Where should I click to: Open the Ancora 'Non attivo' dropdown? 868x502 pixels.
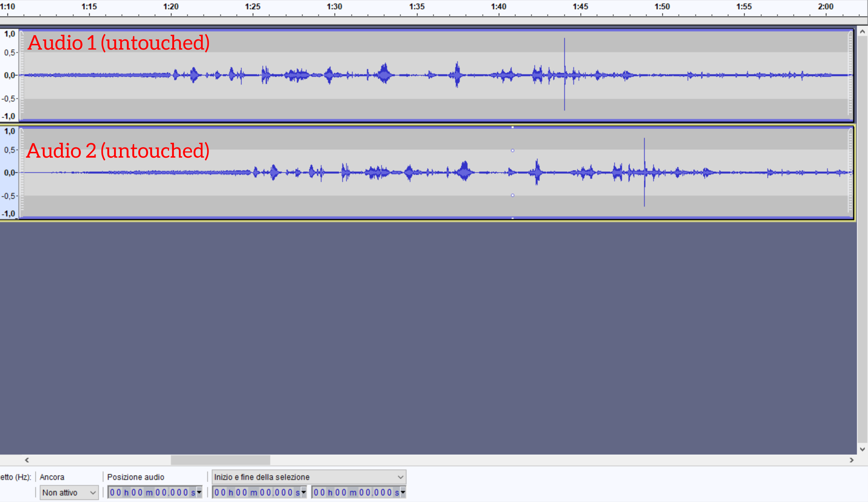69,492
